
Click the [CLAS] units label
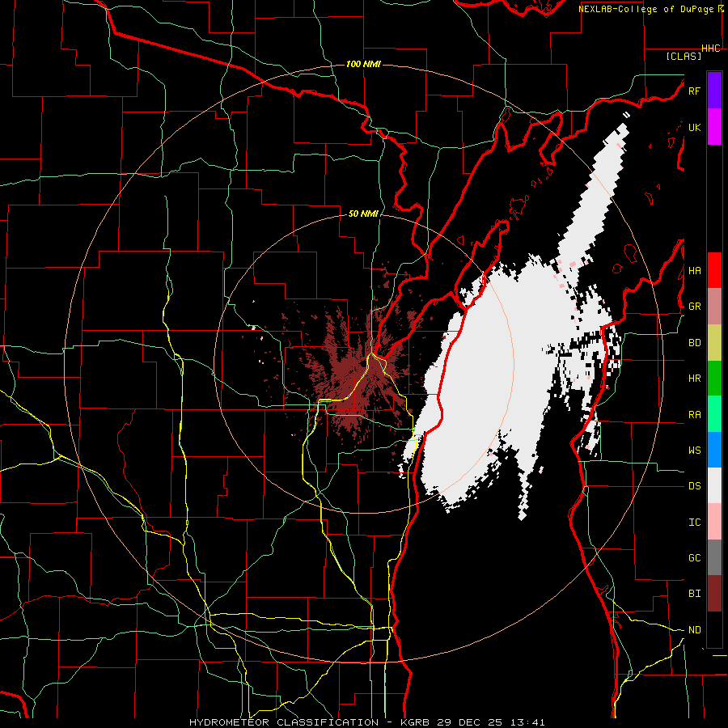point(684,56)
